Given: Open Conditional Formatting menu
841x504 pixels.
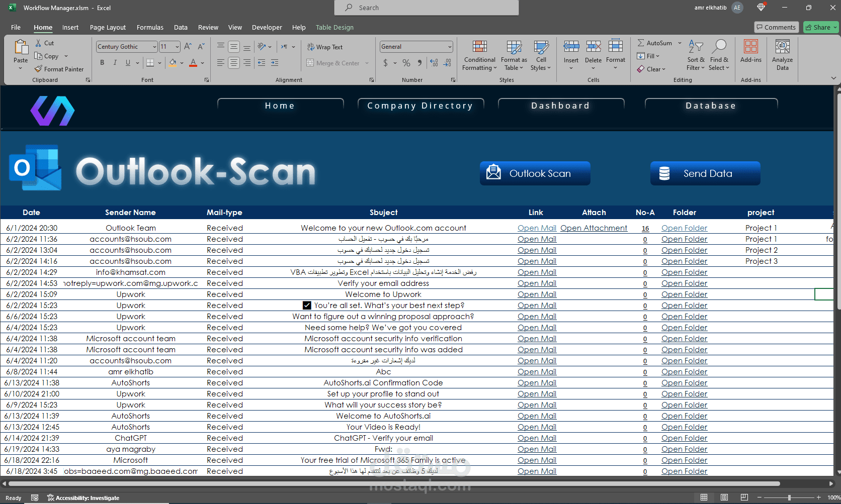Looking at the screenshot, I should click(x=480, y=56).
